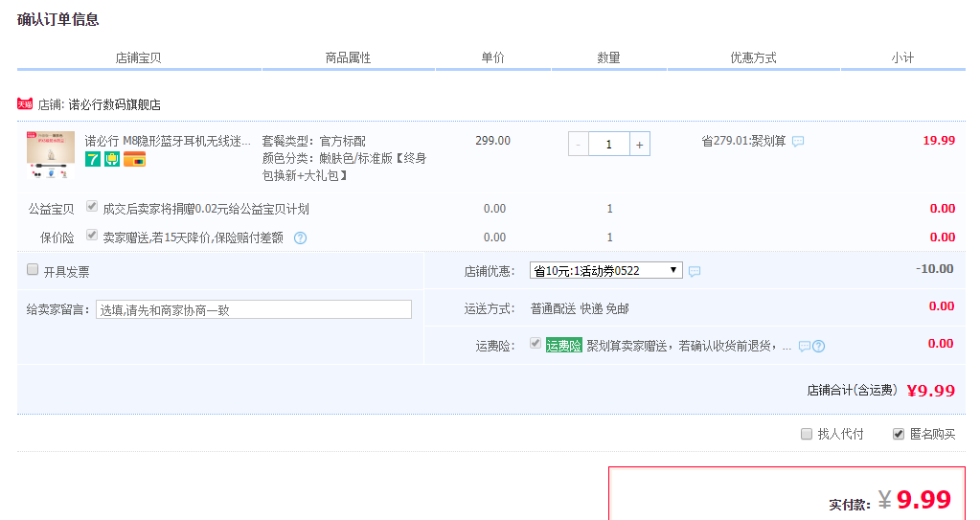
Task: Click the 小计 column header
Action: 902,58
